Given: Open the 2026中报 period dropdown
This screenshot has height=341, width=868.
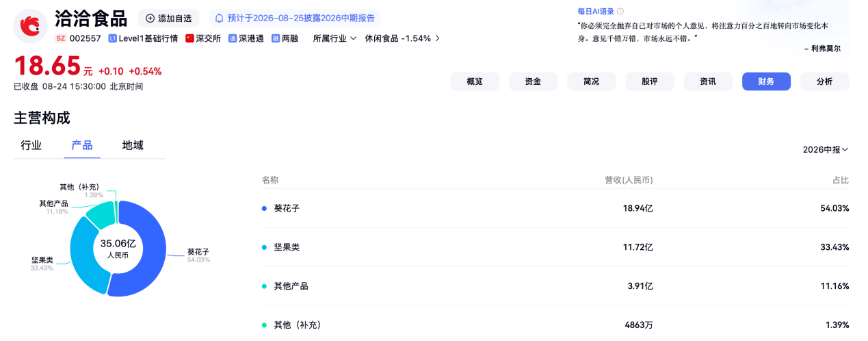Looking at the screenshot, I should [826, 149].
